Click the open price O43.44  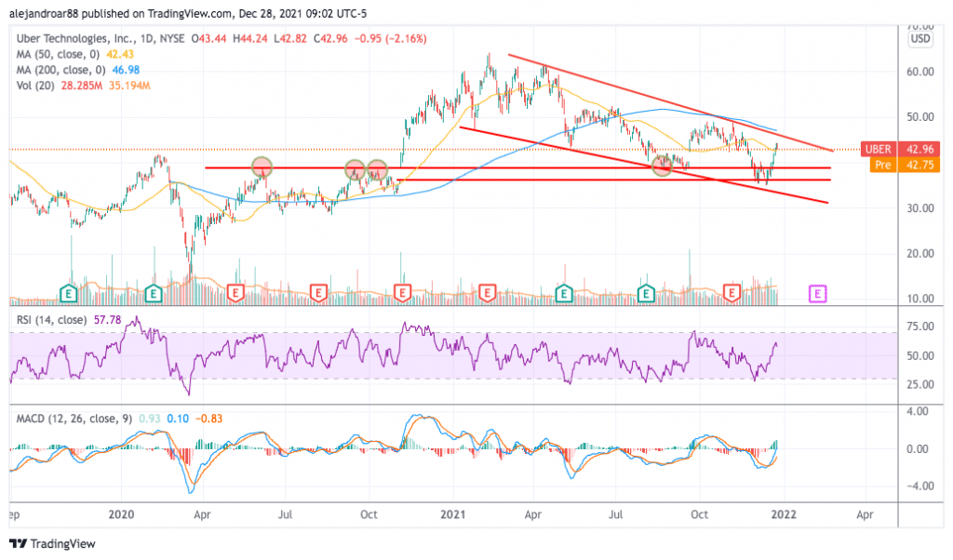[x=209, y=38]
